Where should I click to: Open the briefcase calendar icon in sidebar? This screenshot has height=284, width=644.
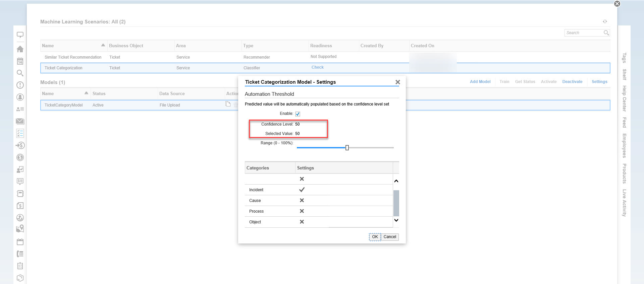click(x=20, y=242)
